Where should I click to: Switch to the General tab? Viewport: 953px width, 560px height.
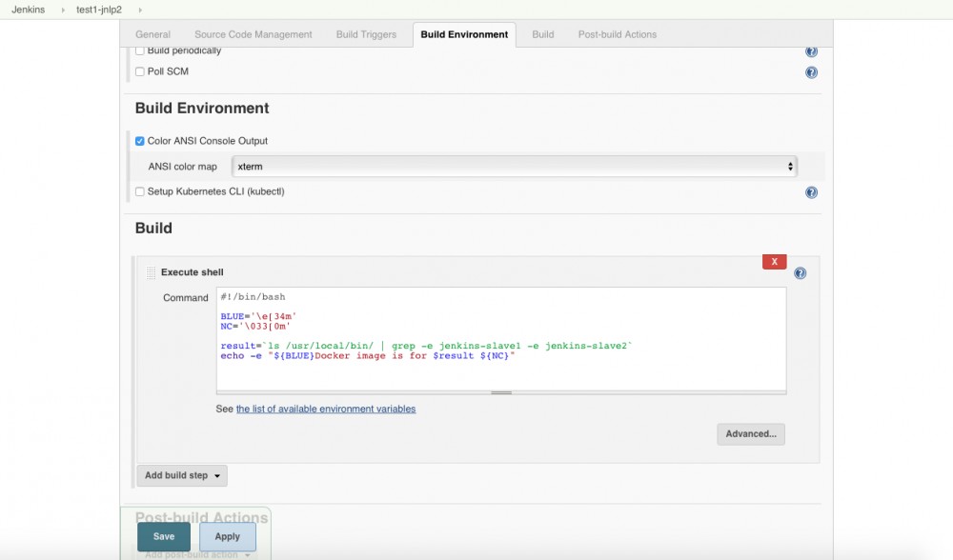click(153, 34)
